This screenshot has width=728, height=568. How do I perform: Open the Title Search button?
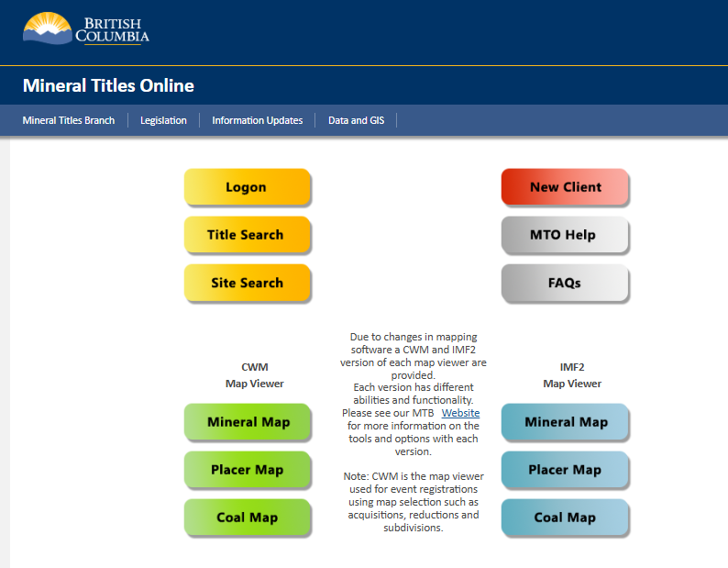[247, 235]
